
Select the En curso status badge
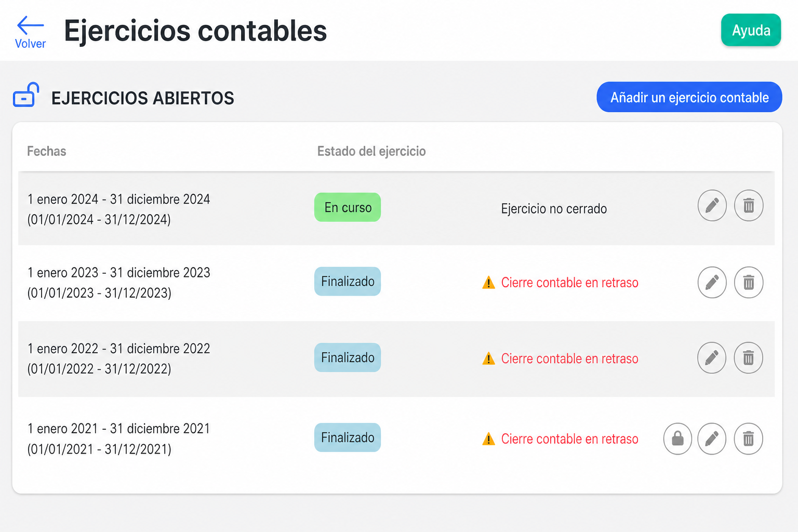pos(348,207)
